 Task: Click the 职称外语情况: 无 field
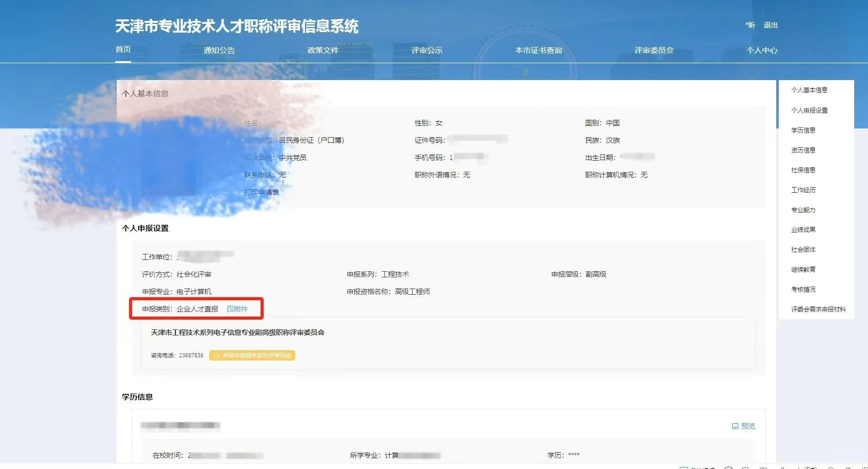442,175
